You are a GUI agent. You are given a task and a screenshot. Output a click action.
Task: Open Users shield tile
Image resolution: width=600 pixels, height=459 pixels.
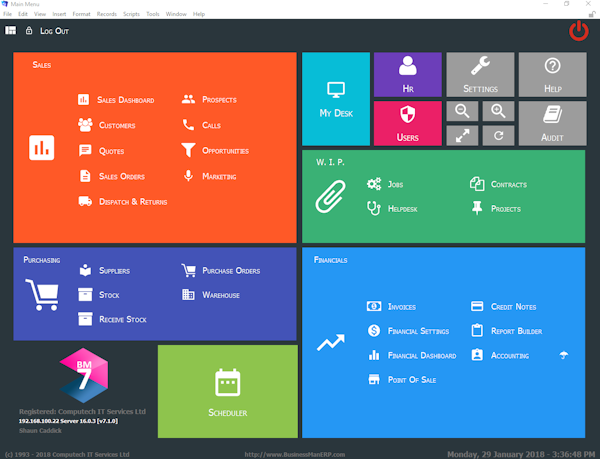point(408,124)
